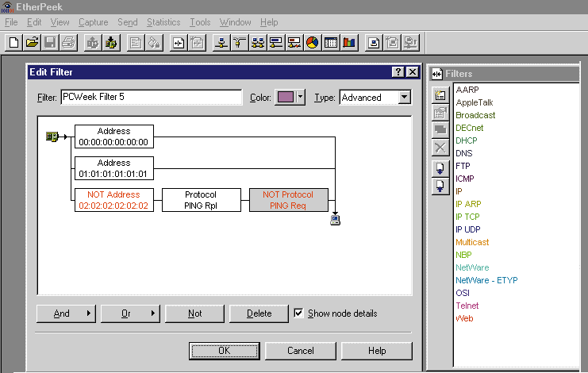Select the Address 01:01:01:01:01:01 node
This screenshot has height=373, width=588.
[114, 168]
